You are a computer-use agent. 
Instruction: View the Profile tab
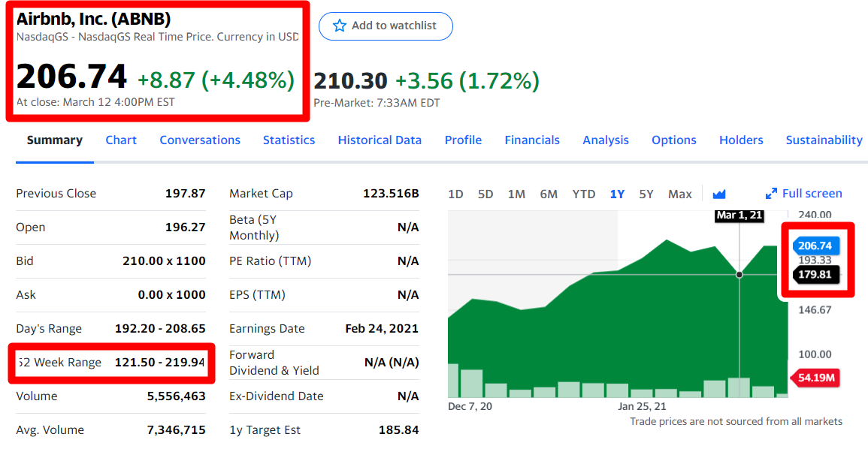pos(464,140)
